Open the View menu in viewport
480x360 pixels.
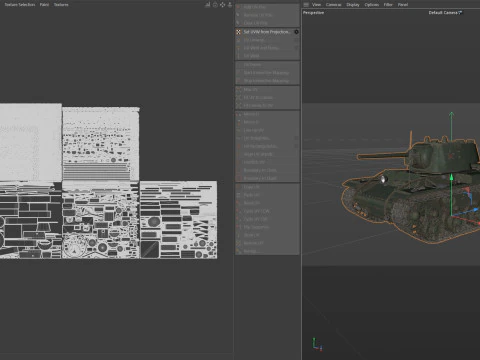[x=316, y=5]
